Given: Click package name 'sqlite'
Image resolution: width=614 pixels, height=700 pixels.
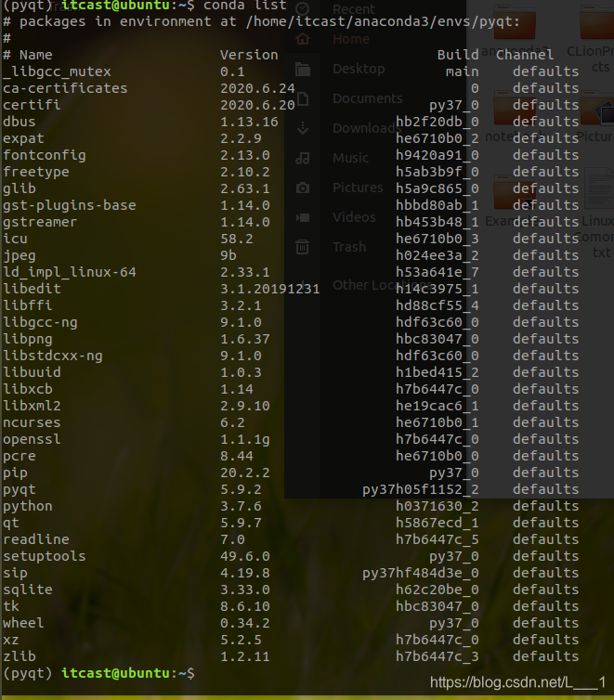Looking at the screenshot, I should click(27, 590).
